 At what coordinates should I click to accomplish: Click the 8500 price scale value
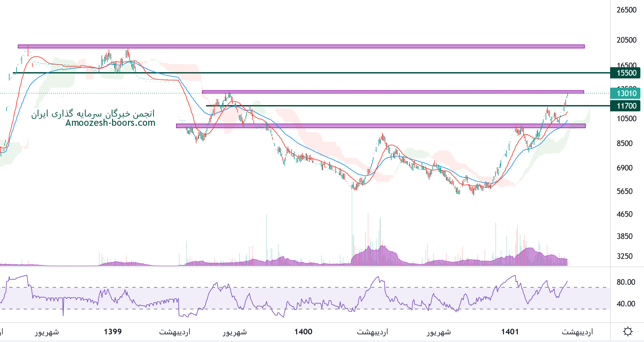(624, 143)
